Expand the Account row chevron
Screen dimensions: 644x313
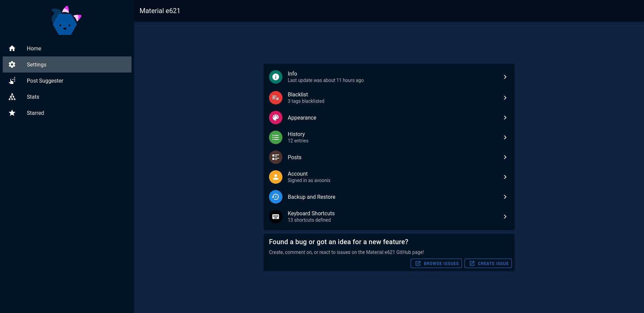pos(505,177)
